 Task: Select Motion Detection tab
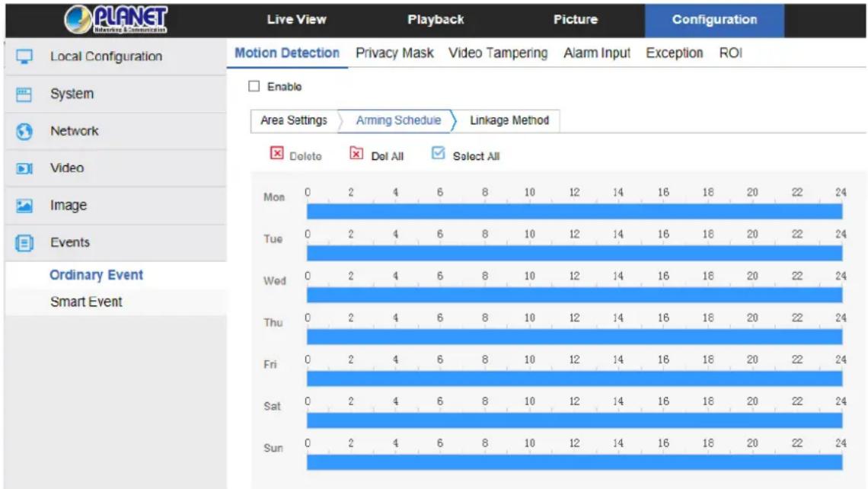coord(287,53)
